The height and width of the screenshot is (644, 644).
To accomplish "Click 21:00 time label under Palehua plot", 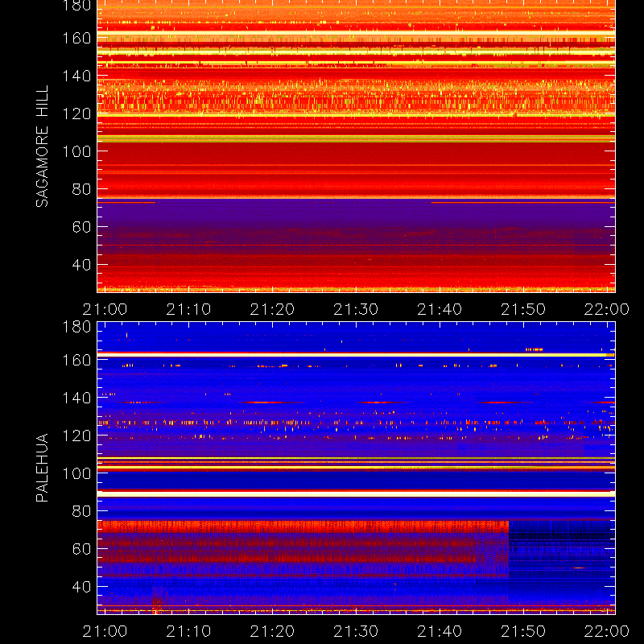I will tap(105, 631).
